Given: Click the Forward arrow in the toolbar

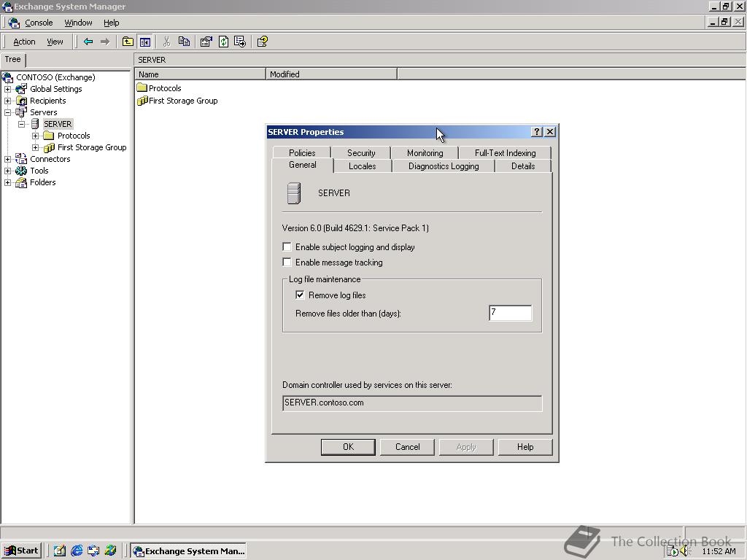Looking at the screenshot, I should tap(105, 42).
